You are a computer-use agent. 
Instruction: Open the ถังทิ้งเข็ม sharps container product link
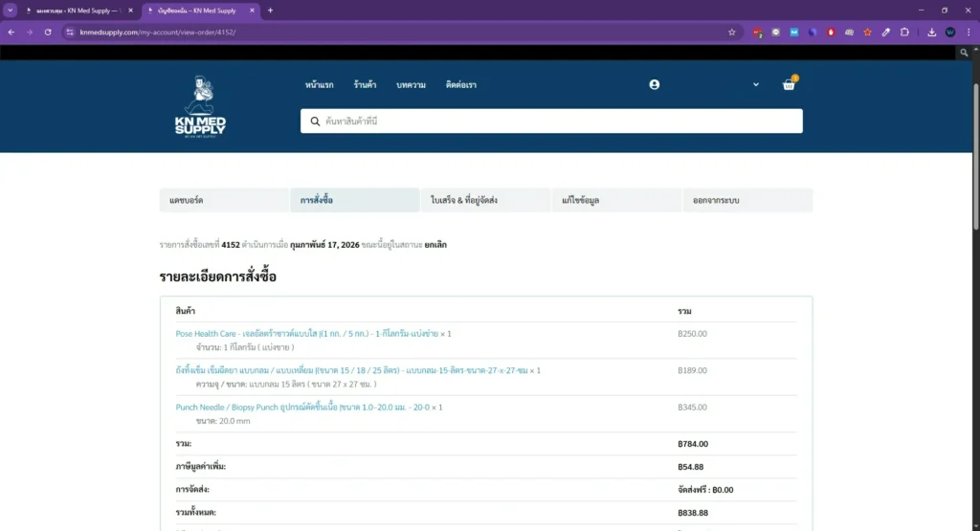pos(352,370)
